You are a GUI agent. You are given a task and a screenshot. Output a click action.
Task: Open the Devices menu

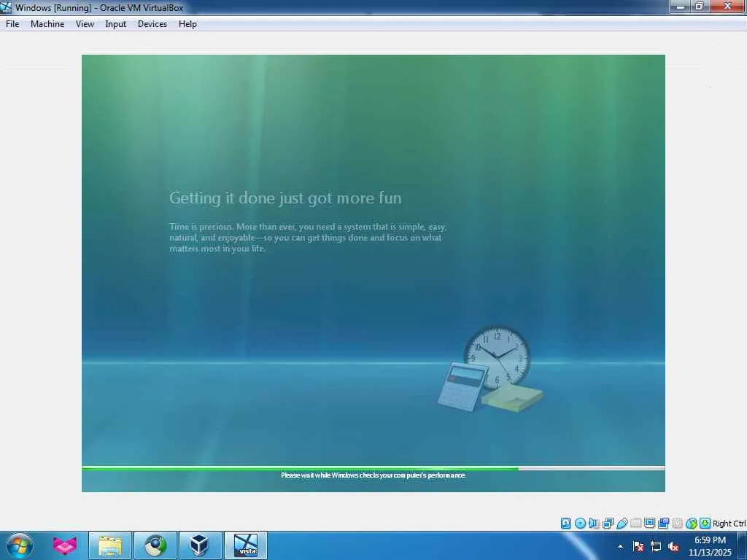click(x=152, y=24)
